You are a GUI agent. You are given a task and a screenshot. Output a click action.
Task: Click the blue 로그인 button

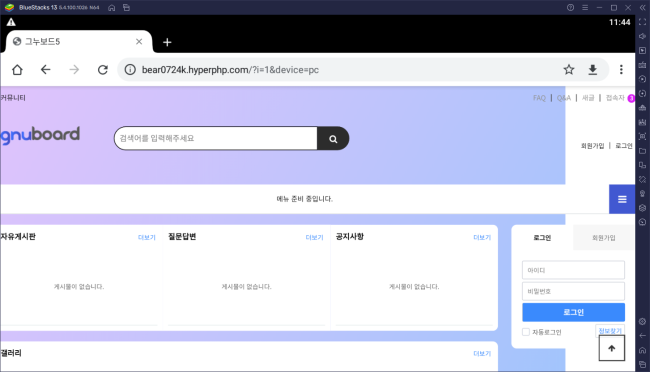(573, 312)
